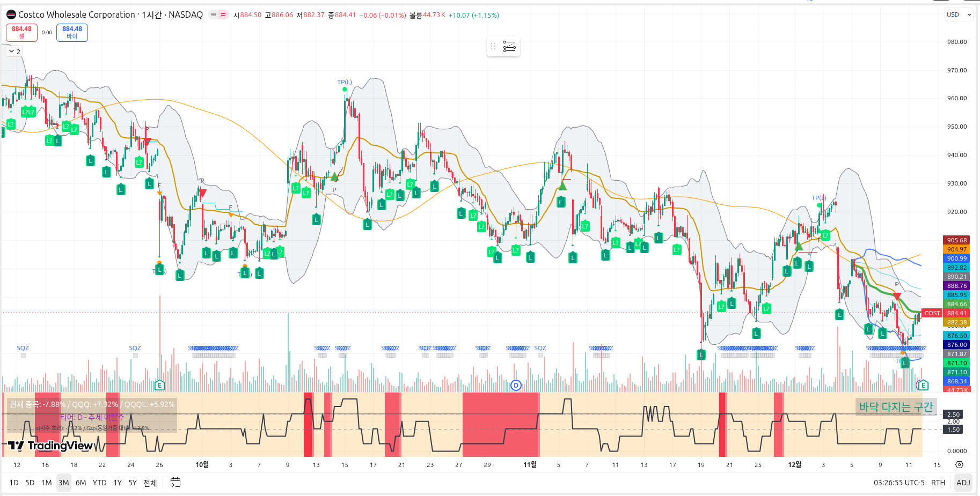Select the 3M date range
The width and height of the screenshot is (980, 496).
click(64, 483)
